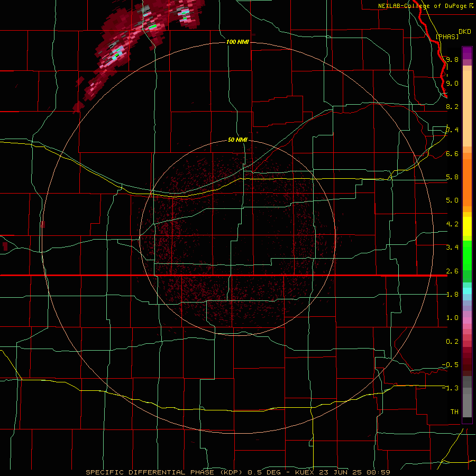Click the TH label at the scale bottom
The height and width of the screenshot is (476, 476).
click(454, 411)
